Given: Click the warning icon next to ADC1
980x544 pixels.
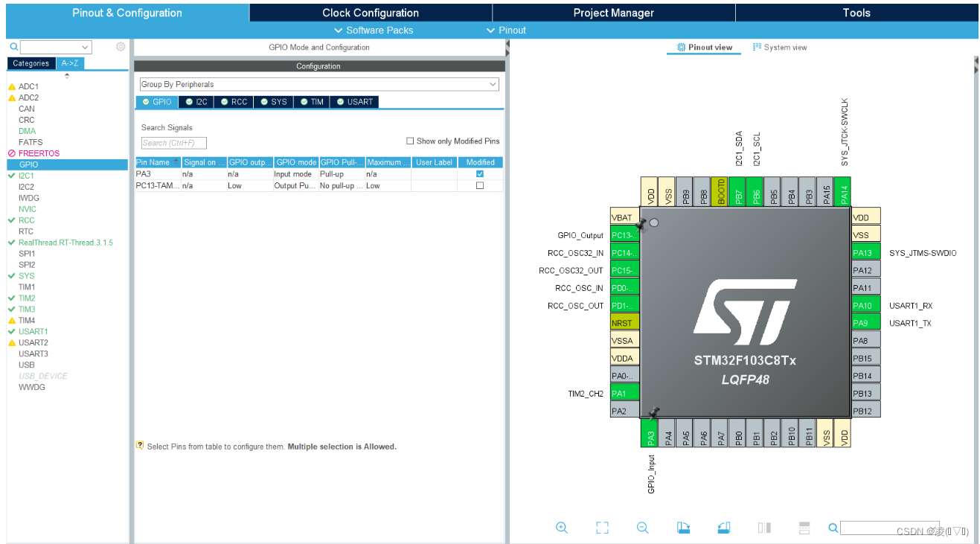Looking at the screenshot, I should (12, 87).
